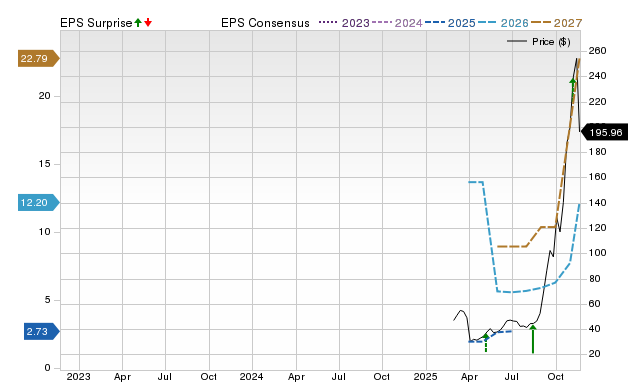Click the 2027 EPS consensus legend entry
This screenshot has height=382, width=640.
click(557, 23)
